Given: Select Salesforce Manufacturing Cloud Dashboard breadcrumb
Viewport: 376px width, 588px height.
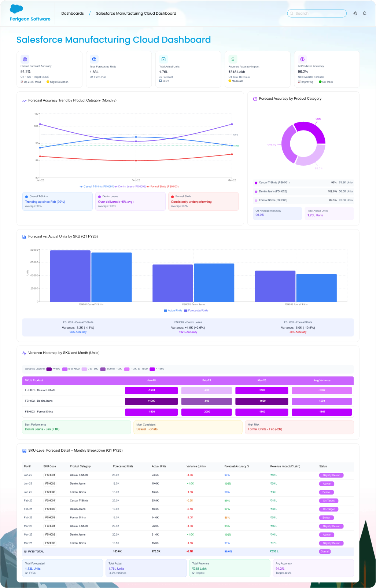Looking at the screenshot, I should pyautogui.click(x=136, y=14).
